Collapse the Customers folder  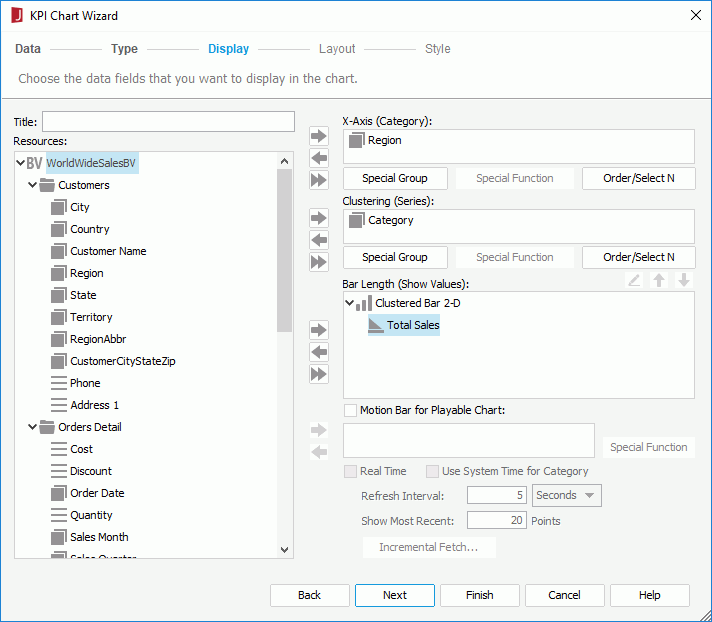click(32, 185)
